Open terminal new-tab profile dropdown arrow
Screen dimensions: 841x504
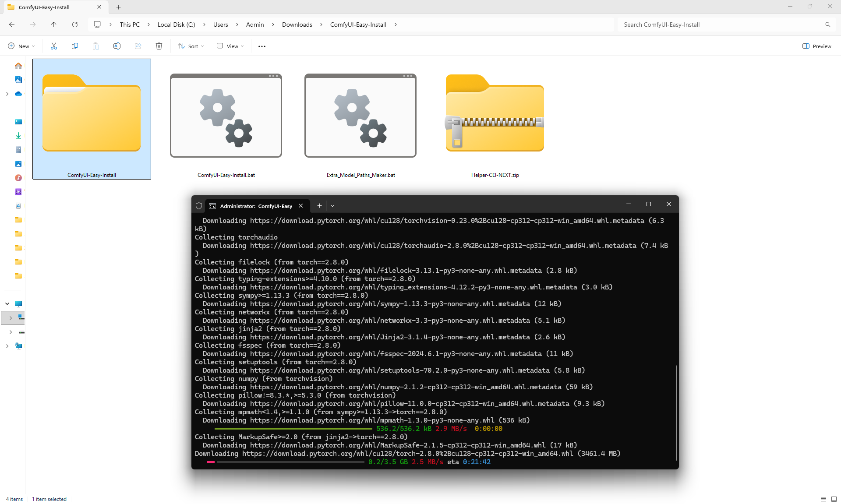[x=332, y=205]
